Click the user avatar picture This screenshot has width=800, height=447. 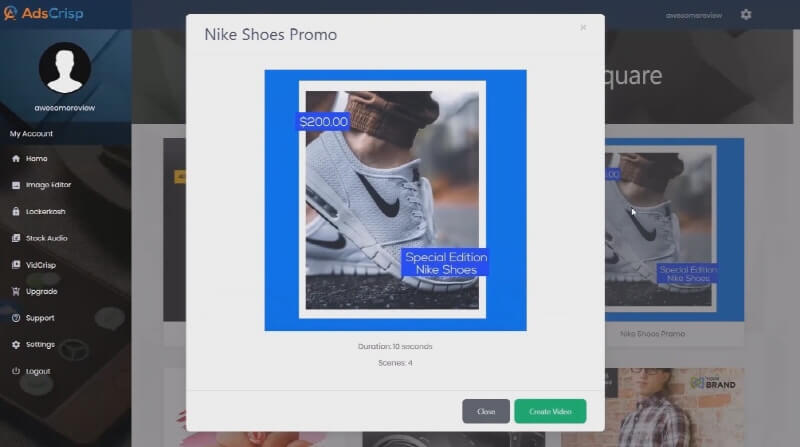point(65,68)
